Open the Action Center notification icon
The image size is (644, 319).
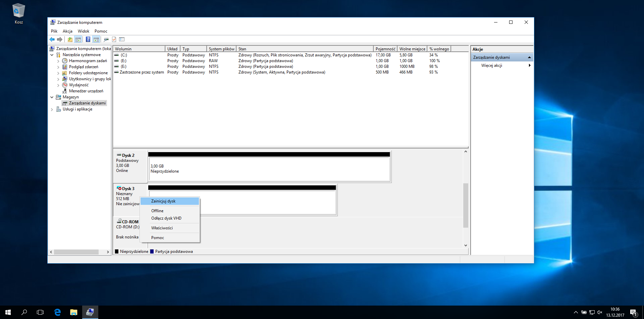633,312
